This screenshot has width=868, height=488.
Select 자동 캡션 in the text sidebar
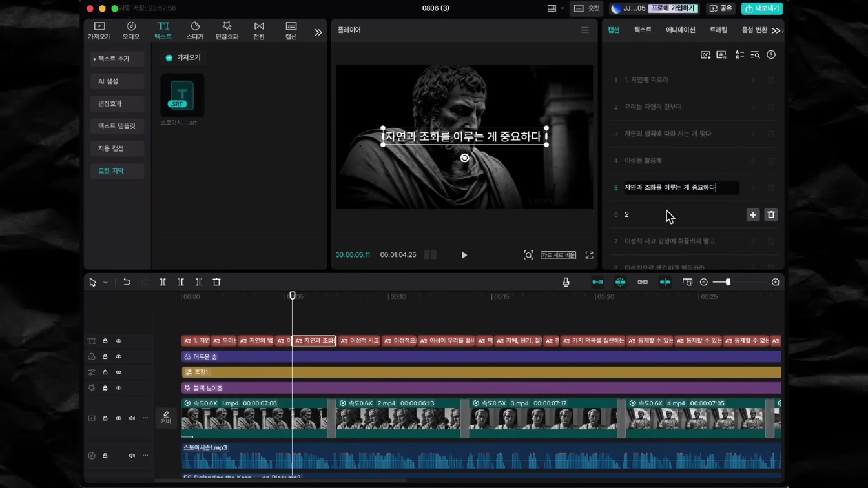[x=117, y=148]
